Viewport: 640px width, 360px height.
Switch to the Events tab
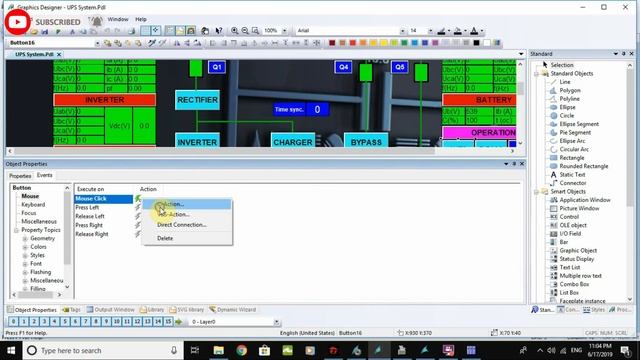[x=44, y=175]
